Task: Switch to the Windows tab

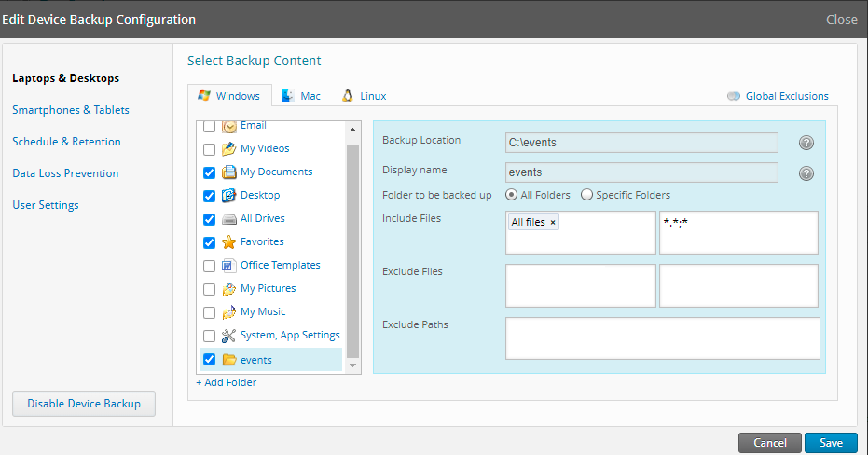Action: [229, 96]
